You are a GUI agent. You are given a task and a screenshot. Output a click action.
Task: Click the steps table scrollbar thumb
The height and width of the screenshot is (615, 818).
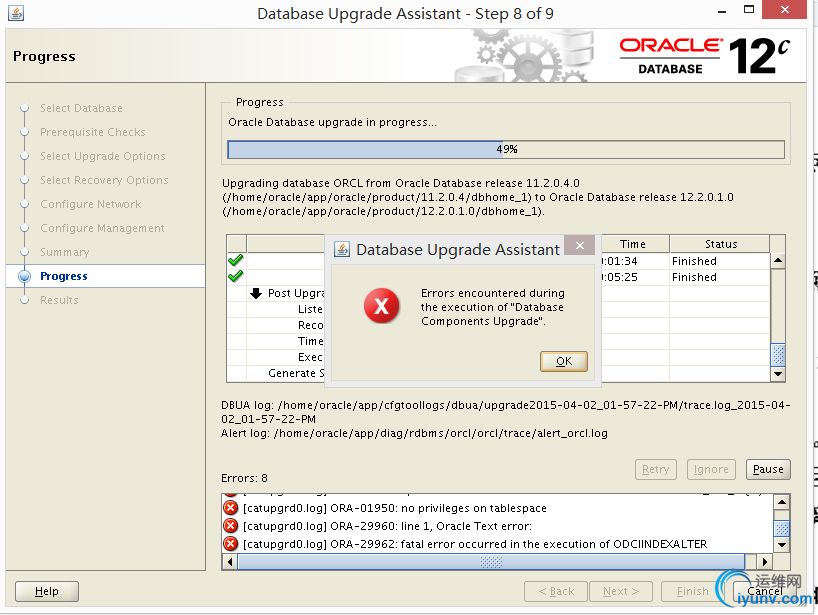coord(778,355)
